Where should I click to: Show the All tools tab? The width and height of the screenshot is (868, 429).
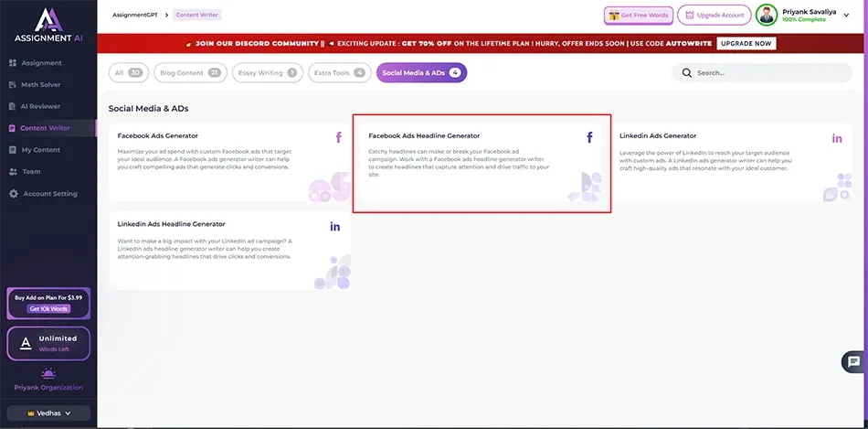tap(127, 72)
